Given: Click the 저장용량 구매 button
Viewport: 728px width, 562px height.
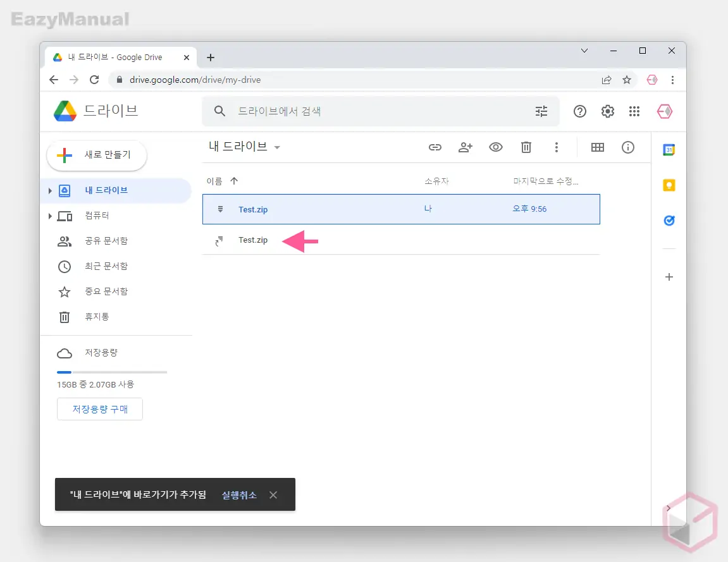Looking at the screenshot, I should 99,409.
